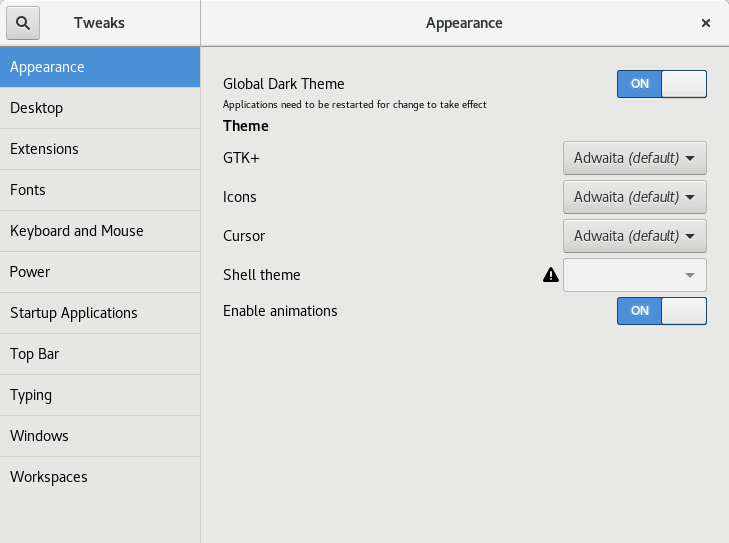Open the Windows section
Screen dimensions: 729x543
tap(100, 436)
